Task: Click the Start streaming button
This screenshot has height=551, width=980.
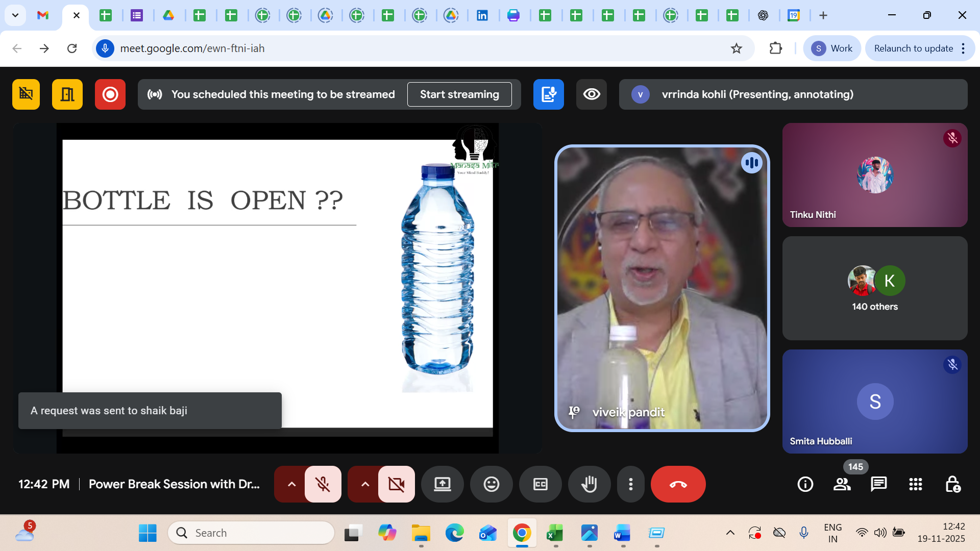Action: click(x=459, y=94)
